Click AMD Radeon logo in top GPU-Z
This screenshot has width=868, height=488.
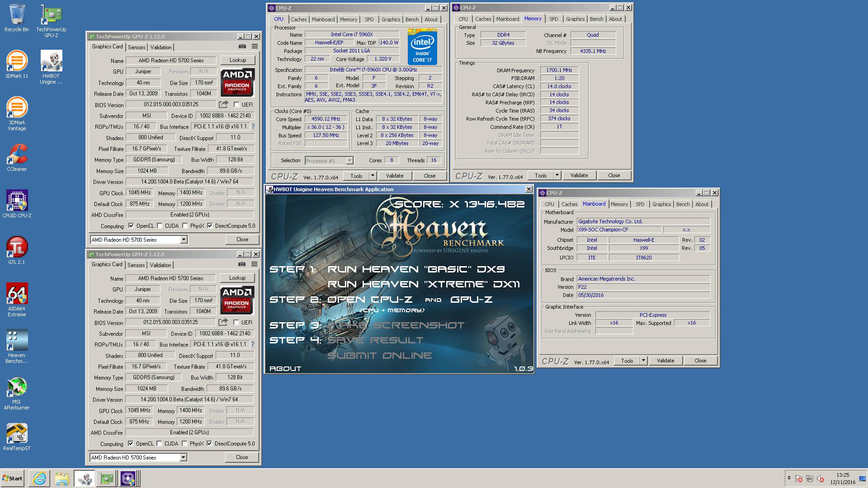pos(237,82)
